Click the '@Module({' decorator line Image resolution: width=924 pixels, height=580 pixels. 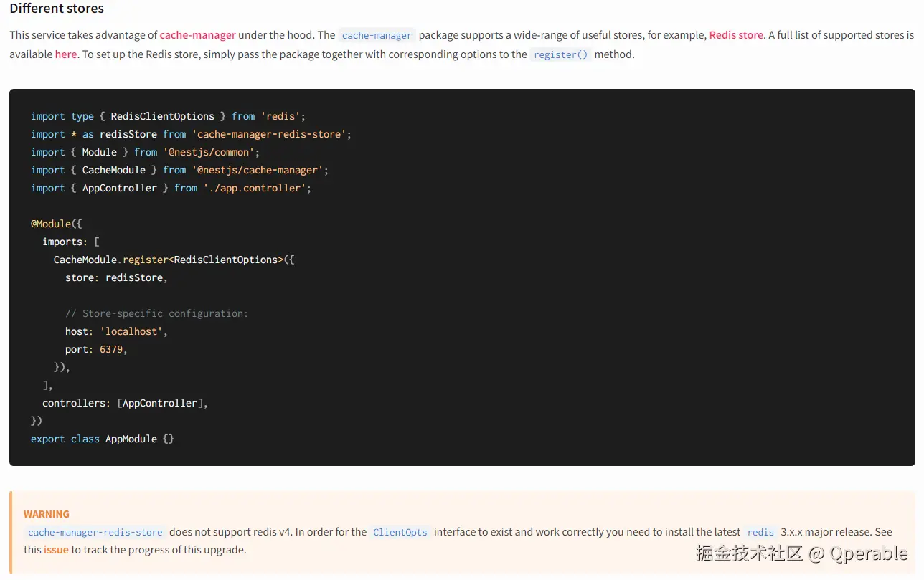pyautogui.click(x=57, y=224)
